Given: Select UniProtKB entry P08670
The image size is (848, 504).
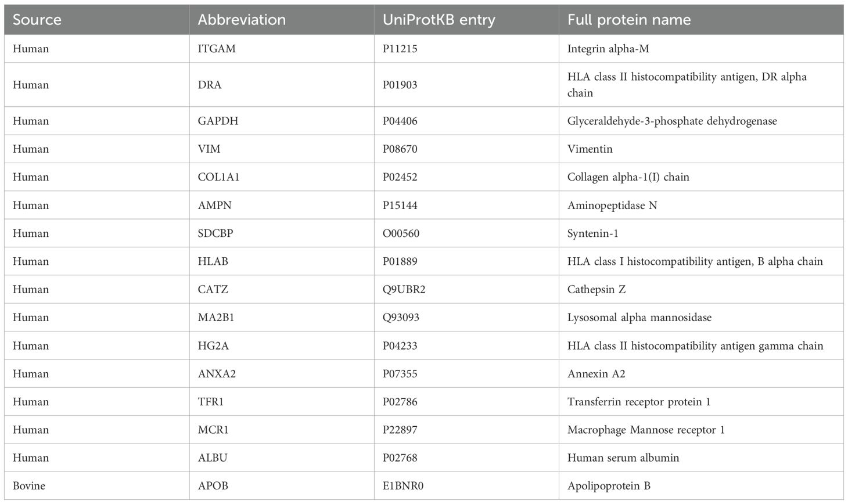Looking at the screenshot, I should (400, 149).
